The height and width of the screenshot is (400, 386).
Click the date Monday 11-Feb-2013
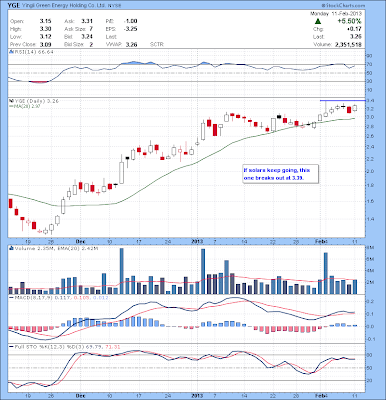[336, 14]
